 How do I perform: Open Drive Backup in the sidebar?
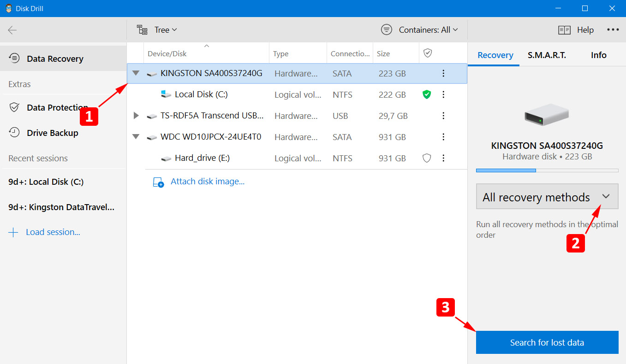click(x=63, y=133)
